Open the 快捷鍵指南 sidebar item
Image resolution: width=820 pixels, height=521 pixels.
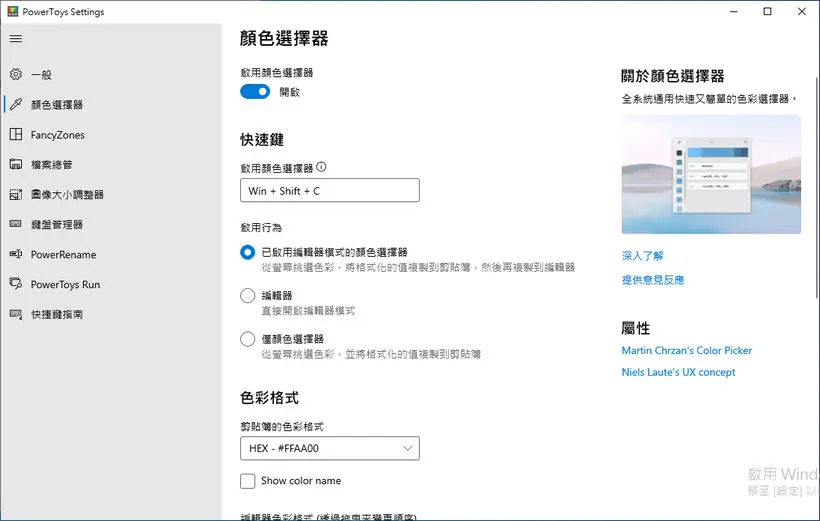(x=56, y=314)
